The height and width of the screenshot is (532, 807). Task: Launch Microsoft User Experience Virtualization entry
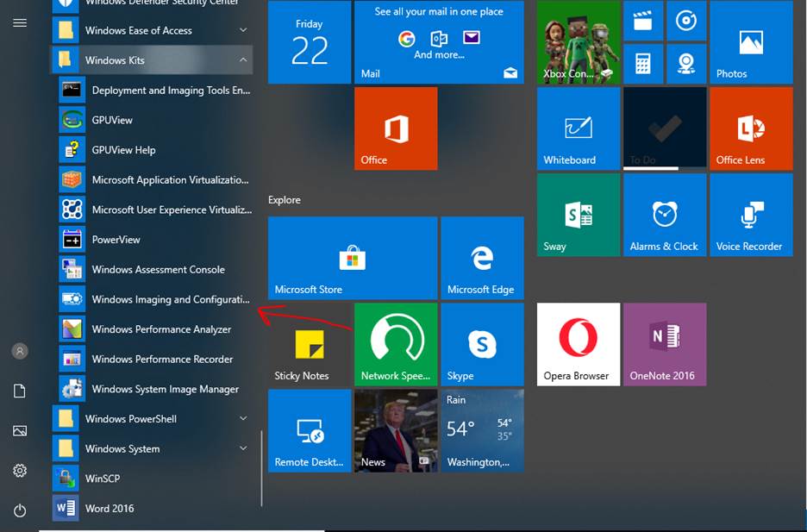tap(155, 210)
